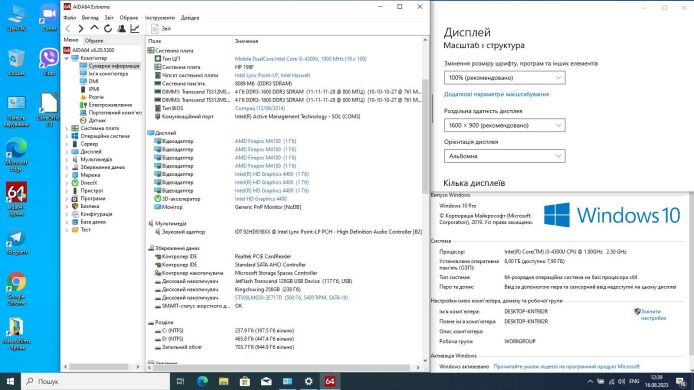Viewport: 694px width, 390px height.
Task: Open Microsoft Store from the taskbar
Action: point(245,381)
